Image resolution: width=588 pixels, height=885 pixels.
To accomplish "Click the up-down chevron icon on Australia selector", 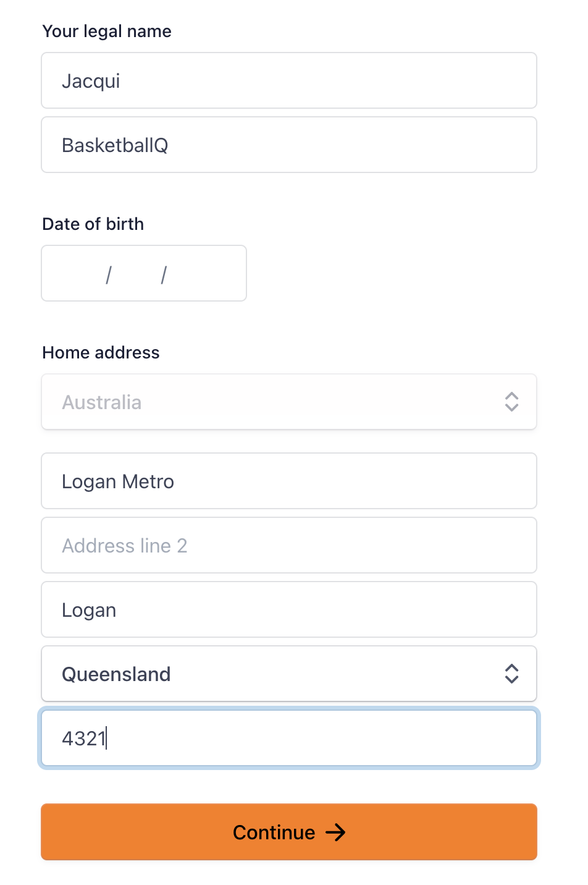I will point(511,402).
